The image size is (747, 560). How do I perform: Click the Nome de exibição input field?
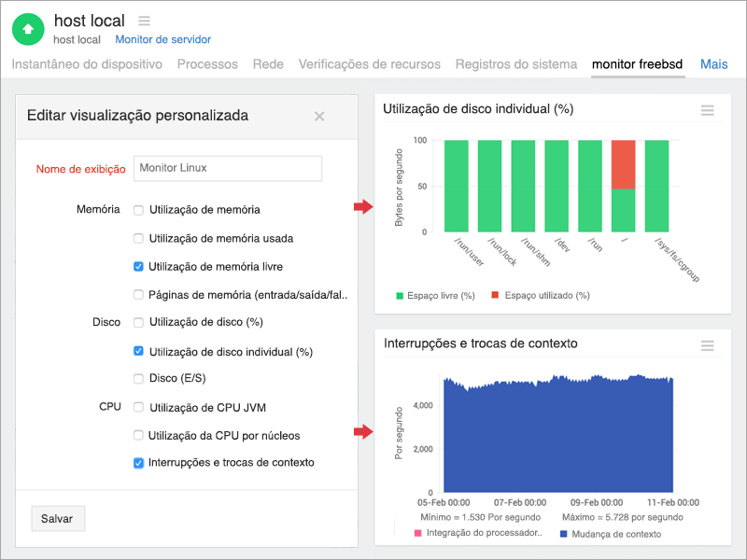point(228,168)
